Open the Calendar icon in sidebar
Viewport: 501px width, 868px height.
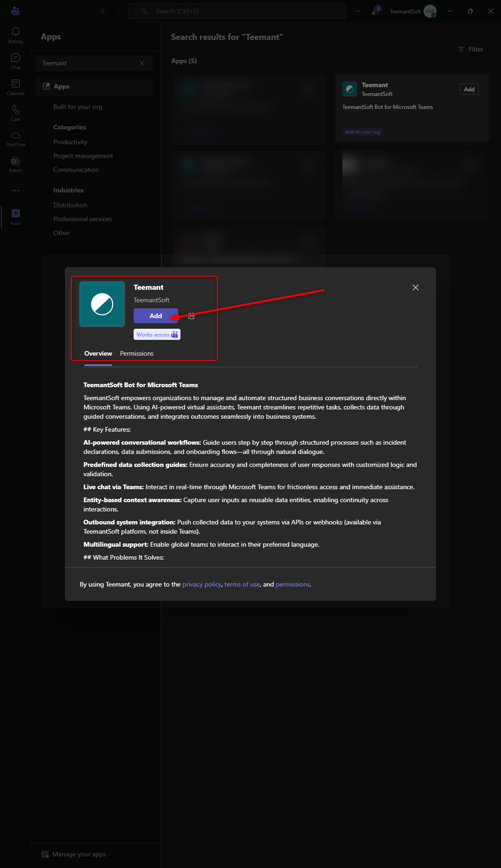15,87
